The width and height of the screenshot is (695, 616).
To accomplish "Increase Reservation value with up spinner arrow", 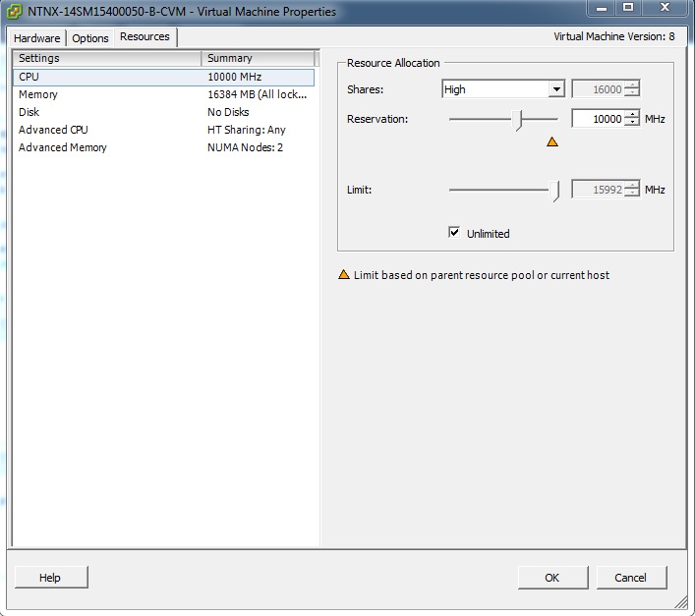I will pyautogui.click(x=631, y=114).
